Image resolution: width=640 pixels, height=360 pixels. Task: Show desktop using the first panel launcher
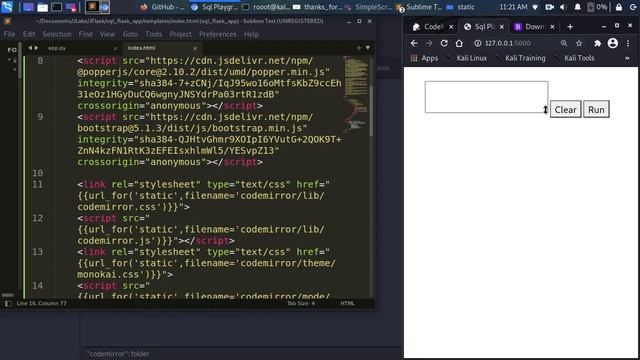click(28, 7)
